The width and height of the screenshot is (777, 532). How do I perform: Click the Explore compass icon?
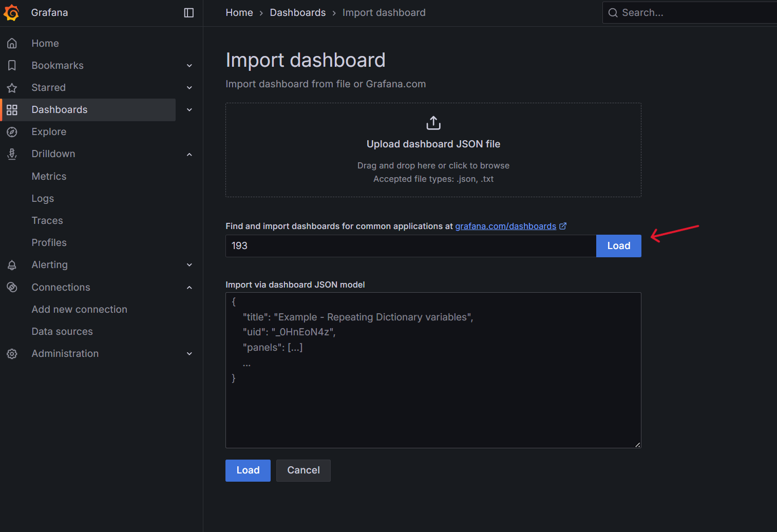pyautogui.click(x=12, y=132)
